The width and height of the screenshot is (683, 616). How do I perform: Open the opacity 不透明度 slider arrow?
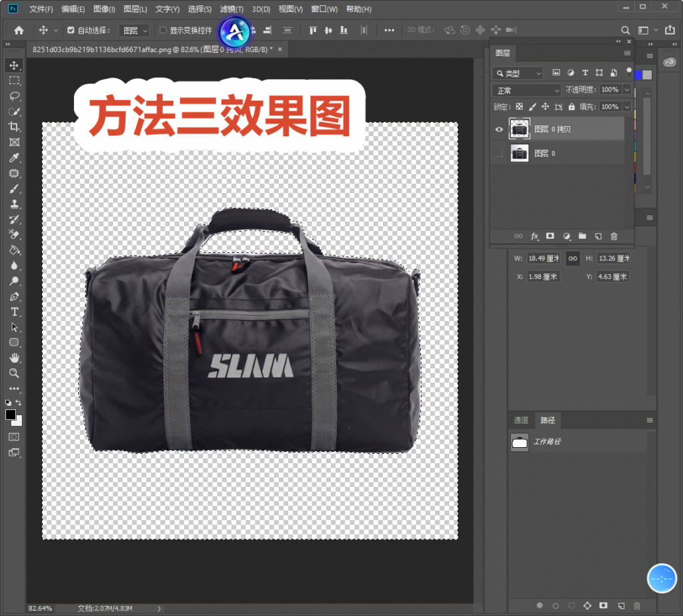(x=627, y=90)
